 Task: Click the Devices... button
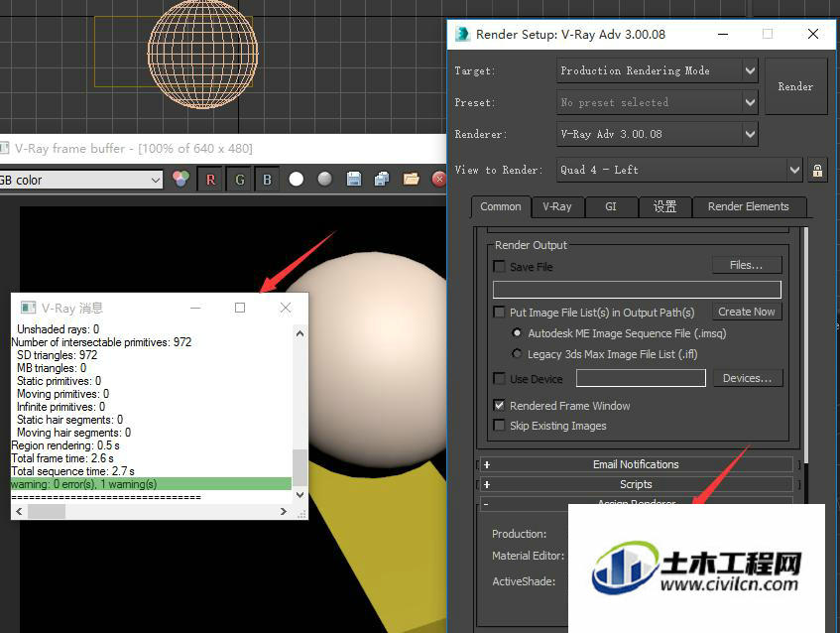click(748, 378)
